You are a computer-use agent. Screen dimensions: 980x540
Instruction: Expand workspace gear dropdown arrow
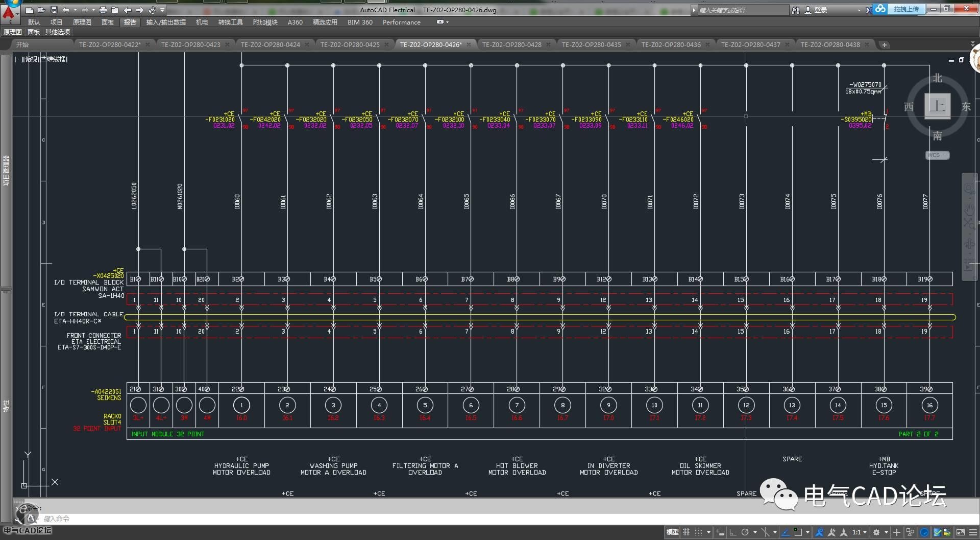coord(886,532)
